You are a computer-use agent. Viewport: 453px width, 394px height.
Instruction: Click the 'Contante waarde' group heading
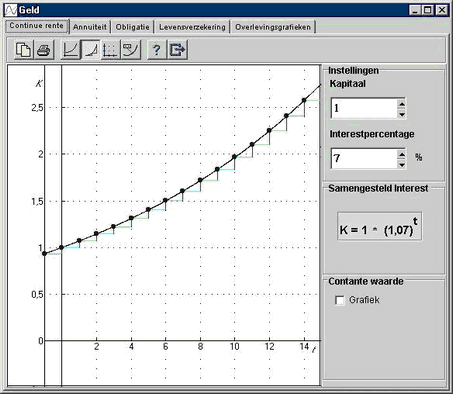pos(366,281)
